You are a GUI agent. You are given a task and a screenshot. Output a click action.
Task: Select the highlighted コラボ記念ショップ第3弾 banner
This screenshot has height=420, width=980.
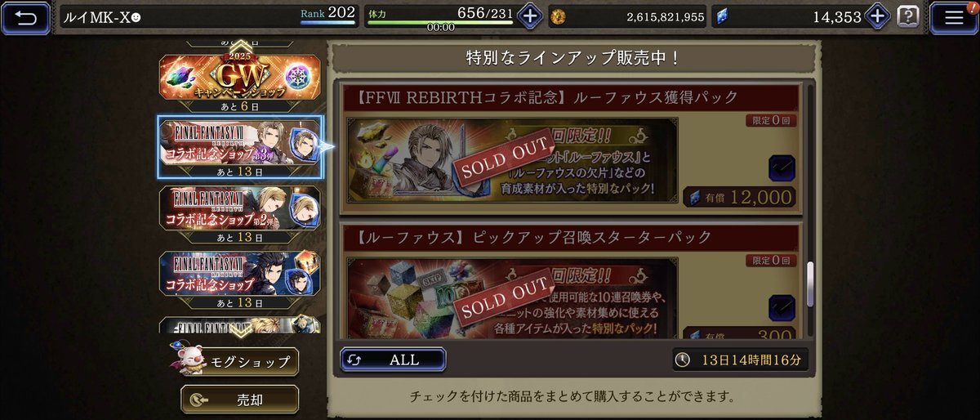tap(239, 146)
